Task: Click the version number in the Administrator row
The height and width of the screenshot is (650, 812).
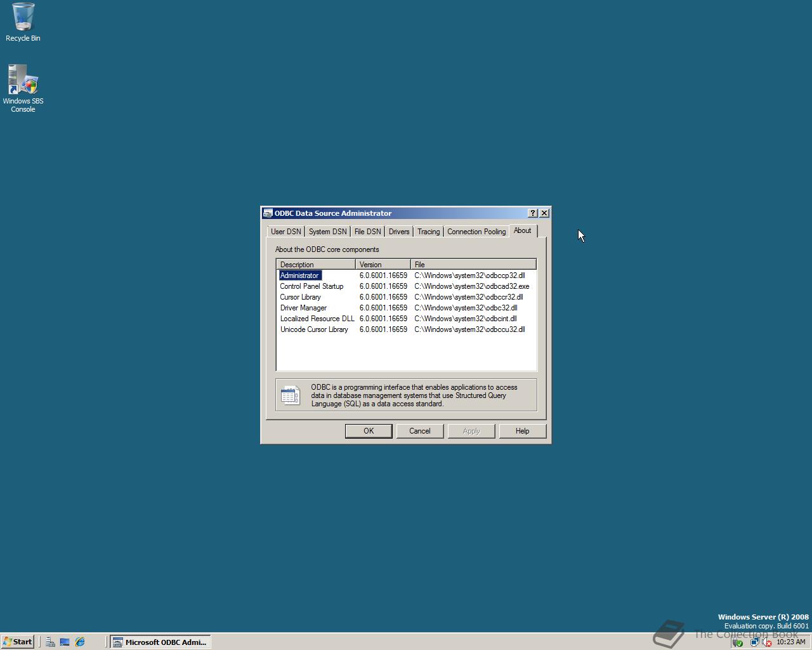Action: [x=383, y=275]
